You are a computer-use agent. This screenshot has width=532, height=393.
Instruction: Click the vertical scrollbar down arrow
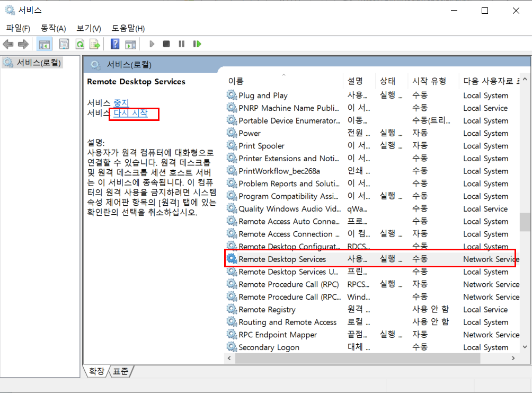pos(525,347)
